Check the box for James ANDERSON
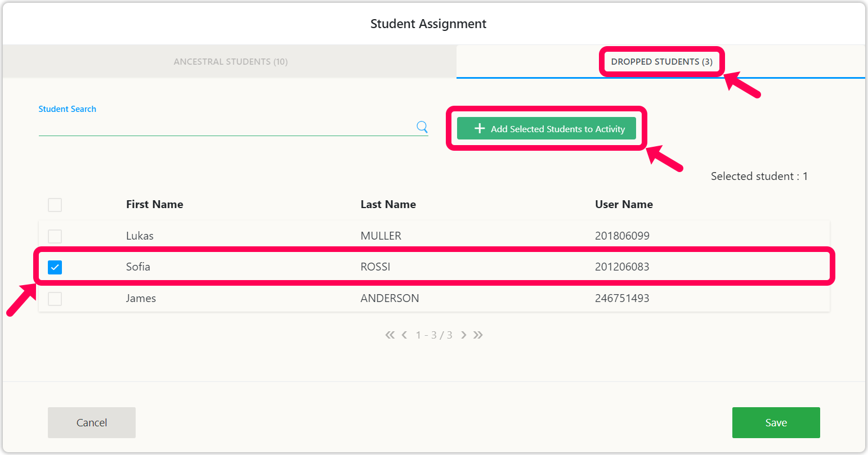 [x=55, y=299]
